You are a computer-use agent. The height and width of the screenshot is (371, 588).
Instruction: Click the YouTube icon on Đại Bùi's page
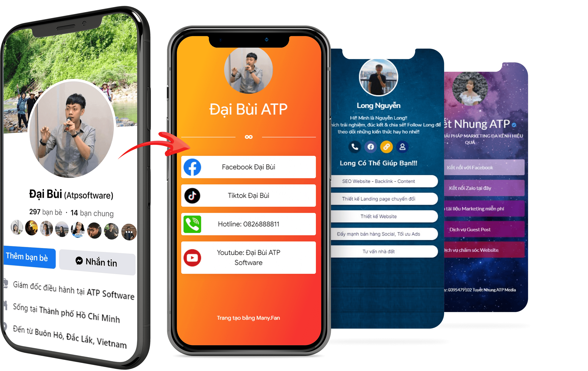[x=193, y=256]
